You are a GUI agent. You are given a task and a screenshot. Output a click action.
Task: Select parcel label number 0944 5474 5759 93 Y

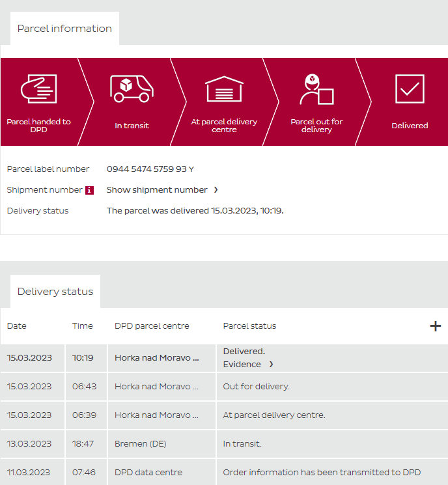[x=150, y=169]
